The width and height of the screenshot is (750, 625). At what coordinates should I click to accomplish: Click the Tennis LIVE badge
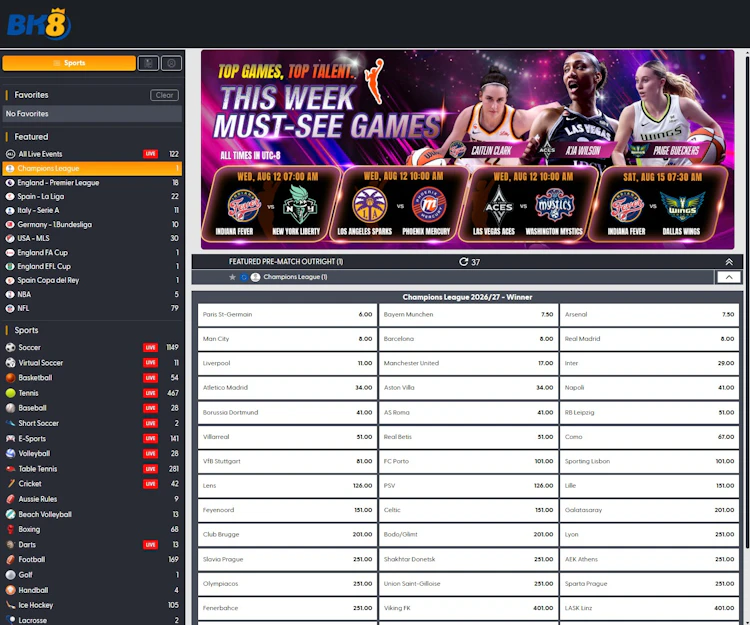click(151, 393)
